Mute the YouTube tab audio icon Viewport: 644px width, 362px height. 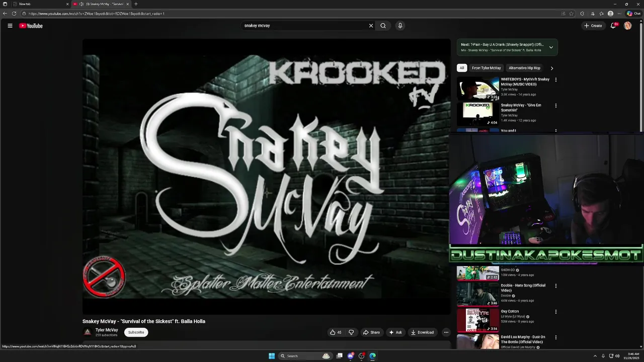point(81,4)
